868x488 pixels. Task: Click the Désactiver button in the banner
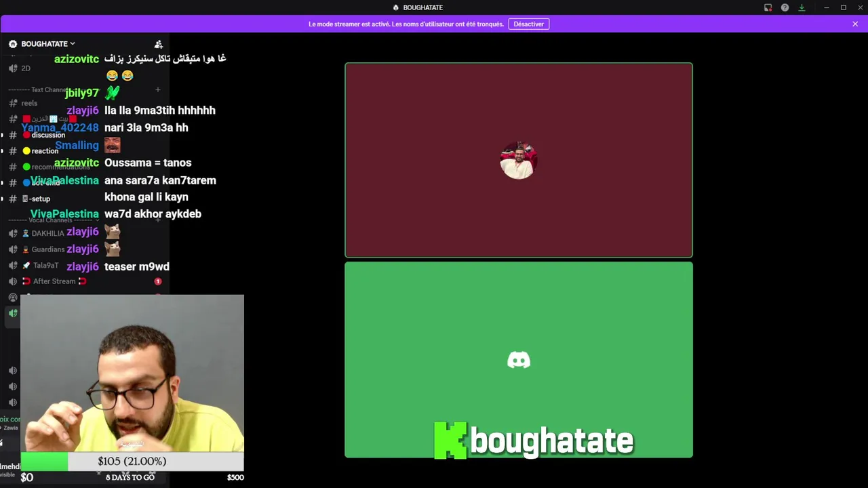click(529, 24)
